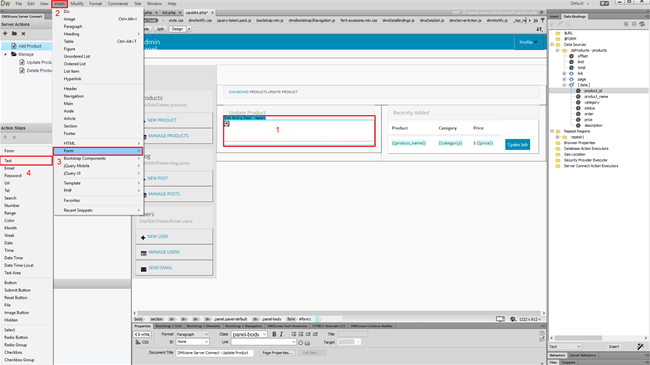Click the Italic formatting button
This screenshot has width=650, height=365.
[281, 334]
